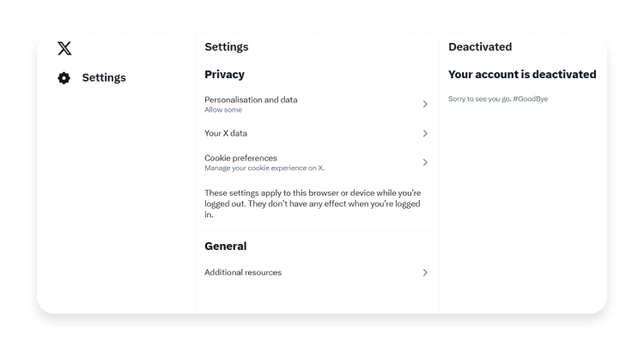Image resolution: width=644 pixels, height=348 pixels.
Task: Expand the Cookie preferences arrow
Action: [x=425, y=162]
